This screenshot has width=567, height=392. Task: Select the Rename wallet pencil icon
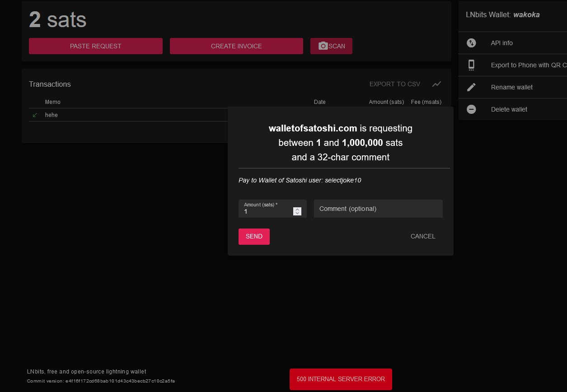point(471,87)
